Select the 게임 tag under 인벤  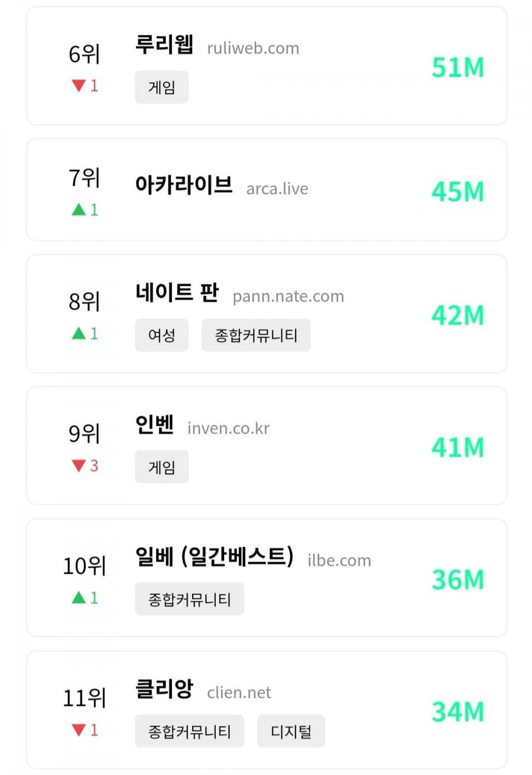tap(161, 467)
